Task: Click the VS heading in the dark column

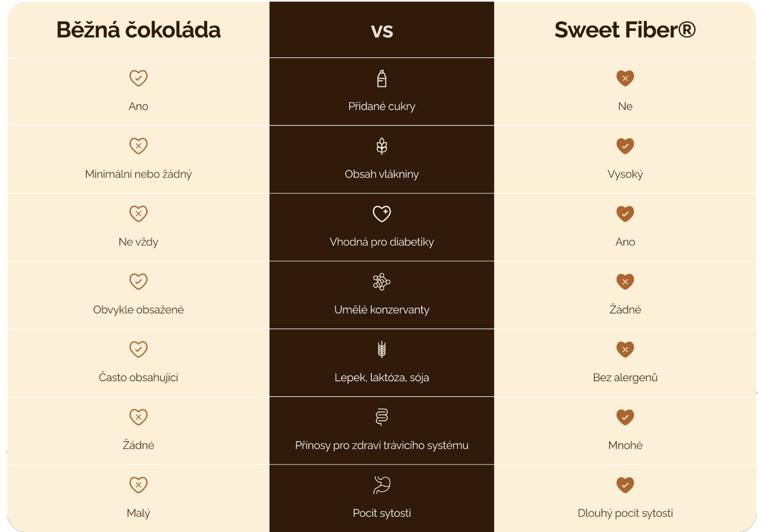Action: pos(382,31)
